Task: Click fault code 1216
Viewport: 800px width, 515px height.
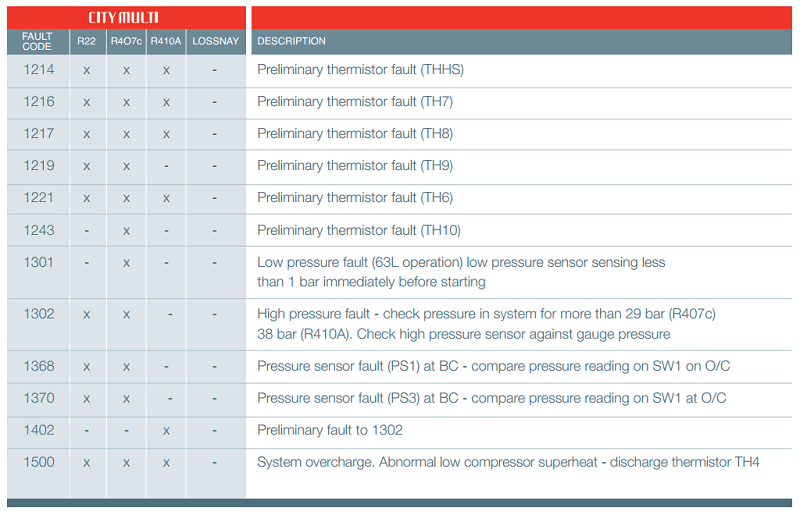Action: pos(39,102)
